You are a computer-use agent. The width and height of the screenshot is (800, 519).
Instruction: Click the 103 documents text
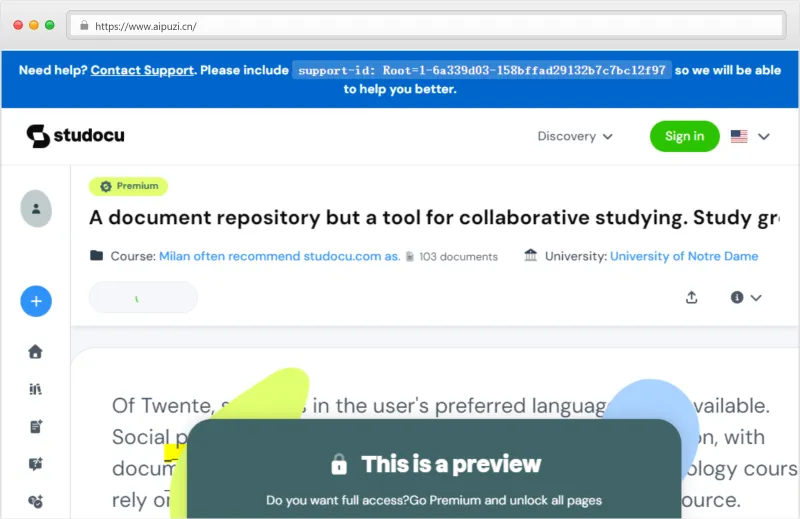[x=458, y=257]
